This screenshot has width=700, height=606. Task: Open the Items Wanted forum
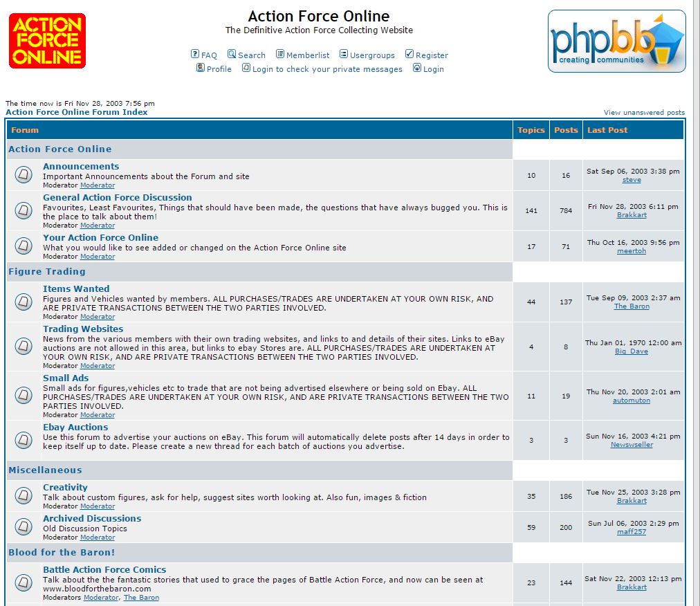pyautogui.click(x=76, y=289)
